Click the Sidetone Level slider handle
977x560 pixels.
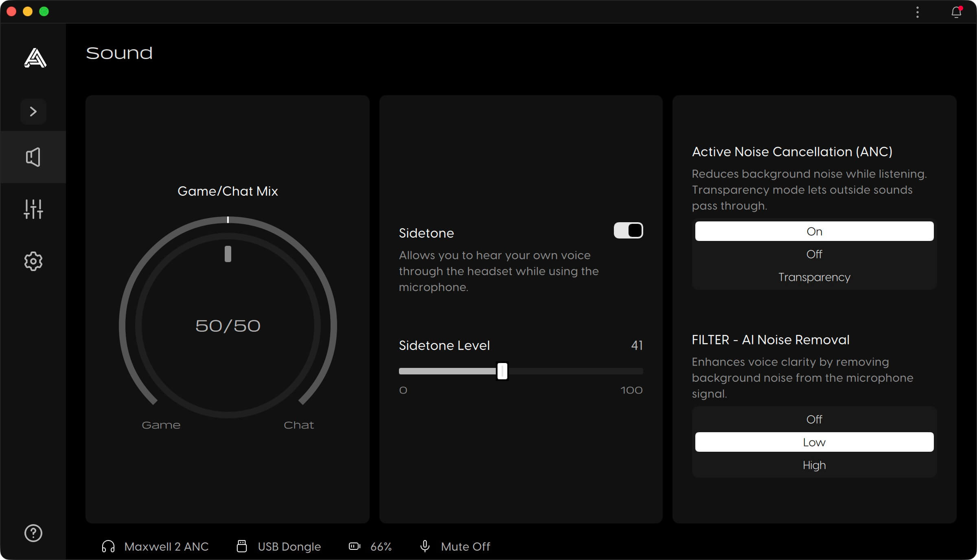pyautogui.click(x=502, y=371)
